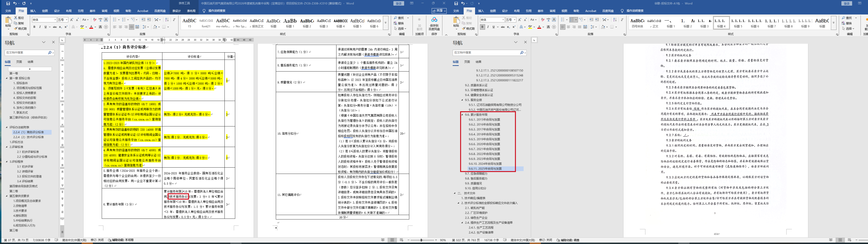This screenshot has height=244, width=868.
Task: Apply distributed alignment in right Word window
Action: click(585, 27)
